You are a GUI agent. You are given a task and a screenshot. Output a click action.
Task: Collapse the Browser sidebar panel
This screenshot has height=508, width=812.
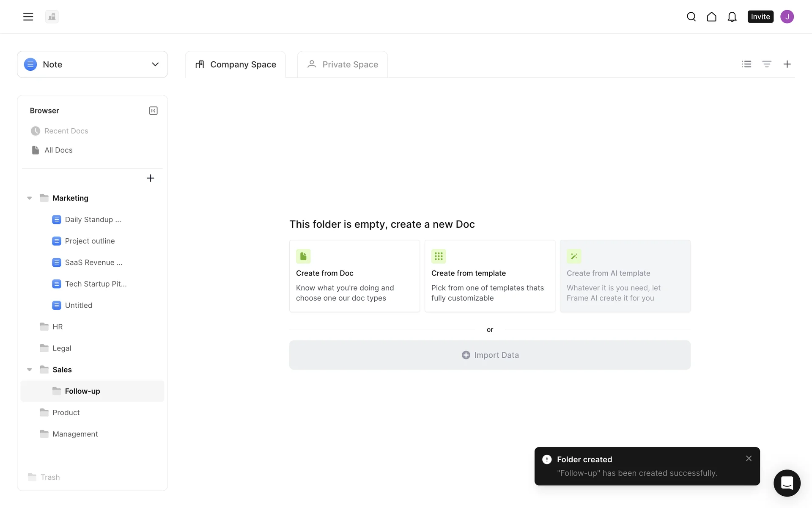point(153,110)
